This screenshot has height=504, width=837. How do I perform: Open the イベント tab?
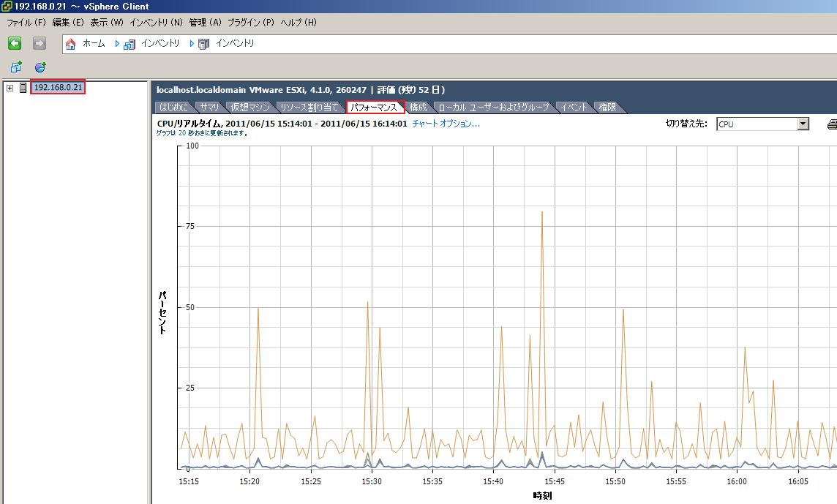(x=574, y=108)
